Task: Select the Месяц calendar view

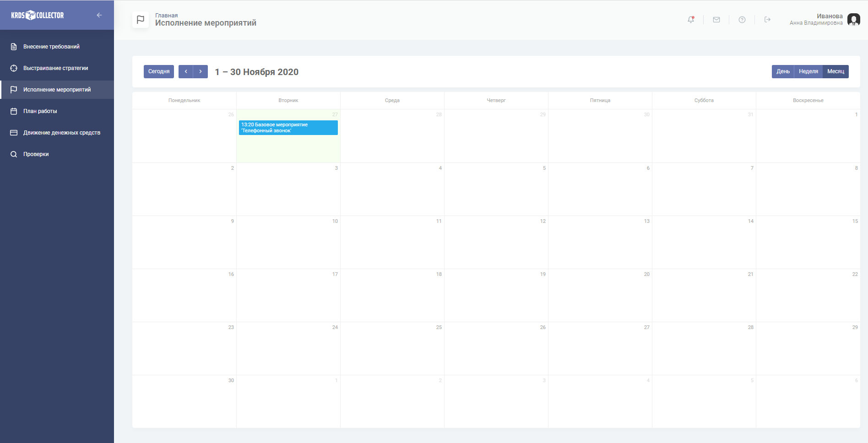Action: point(835,71)
